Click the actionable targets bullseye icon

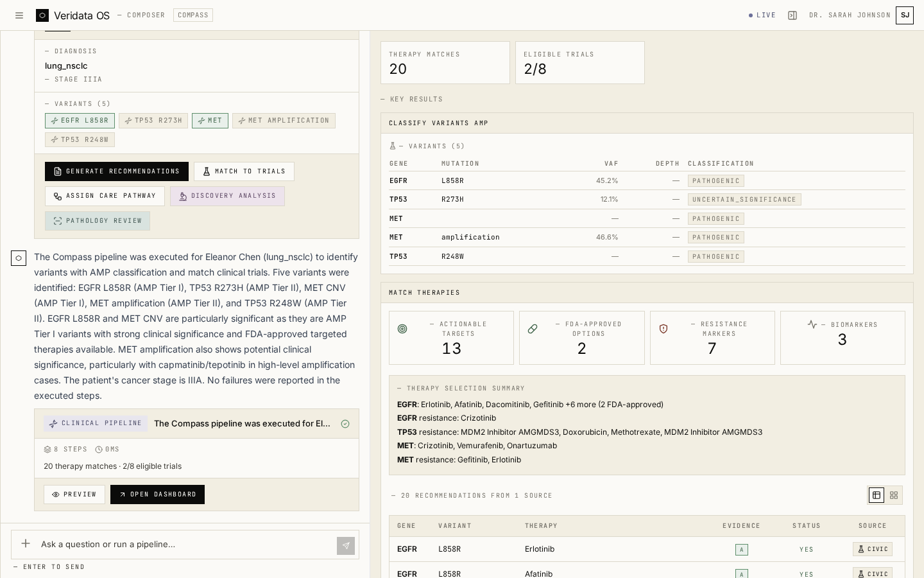click(402, 329)
